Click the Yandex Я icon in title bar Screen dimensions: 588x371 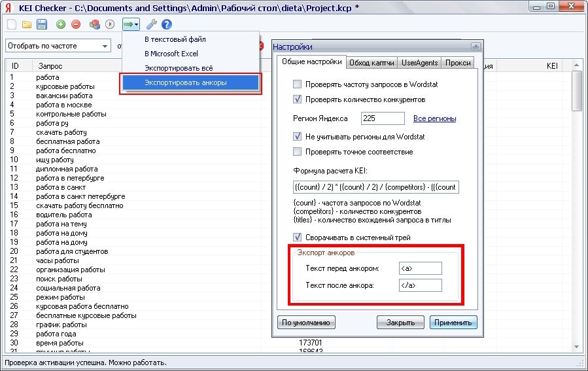click(9, 7)
